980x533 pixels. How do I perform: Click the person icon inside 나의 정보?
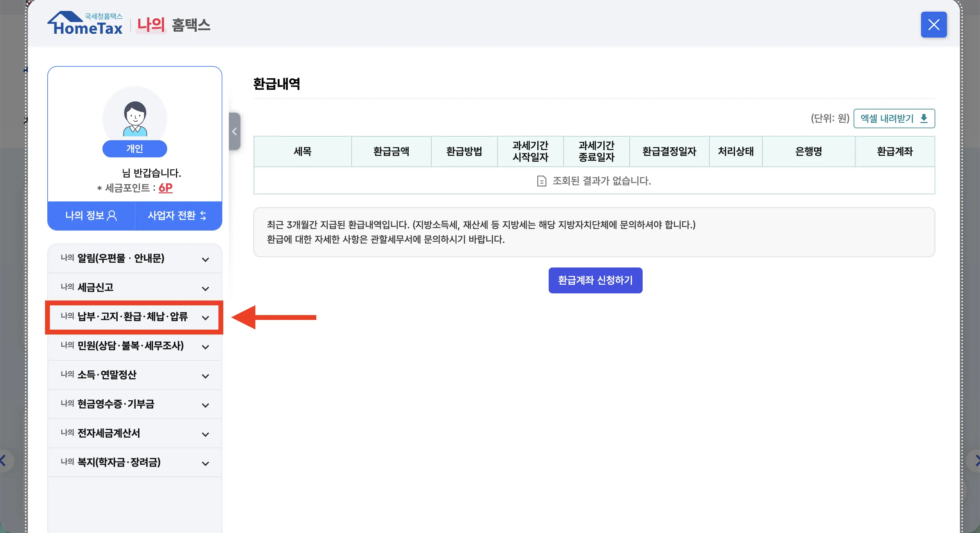click(112, 216)
